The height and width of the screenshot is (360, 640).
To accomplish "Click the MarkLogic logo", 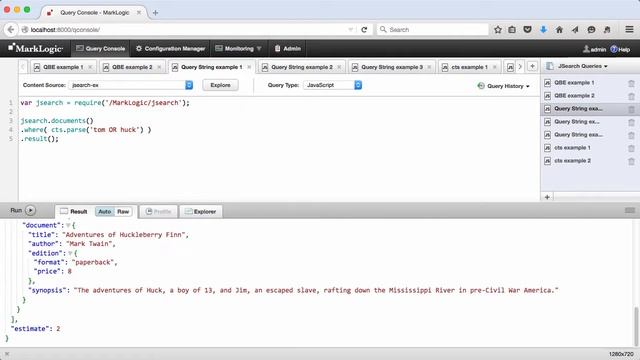I will pos(36,49).
